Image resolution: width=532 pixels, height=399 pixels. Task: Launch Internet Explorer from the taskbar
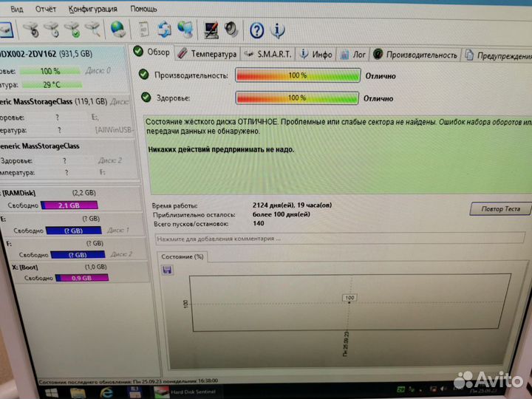tap(106, 392)
